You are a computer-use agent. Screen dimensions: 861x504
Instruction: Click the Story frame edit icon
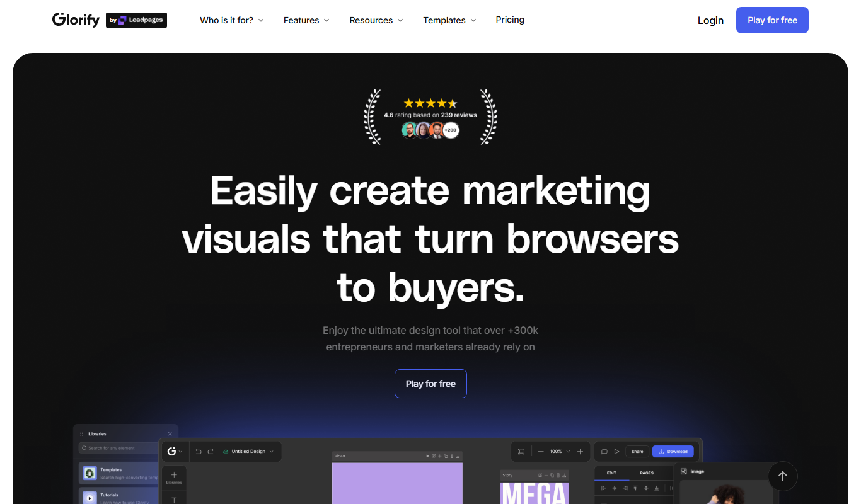click(x=540, y=475)
